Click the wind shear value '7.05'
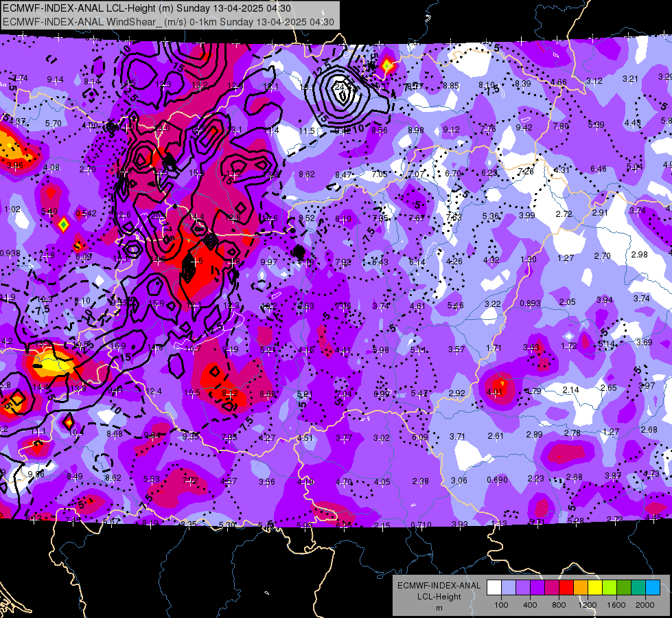 [380, 174]
